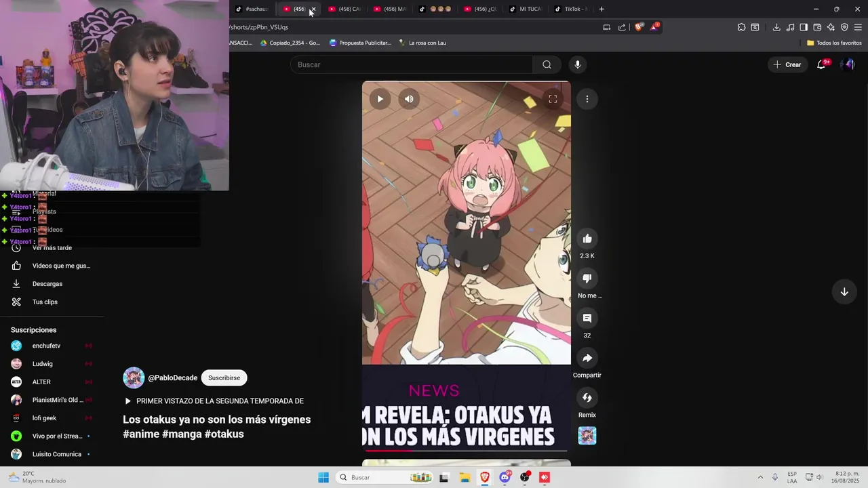Switch to the #sachauz TikTok tab
Viewport: 868px width, 488px height.
click(x=253, y=9)
